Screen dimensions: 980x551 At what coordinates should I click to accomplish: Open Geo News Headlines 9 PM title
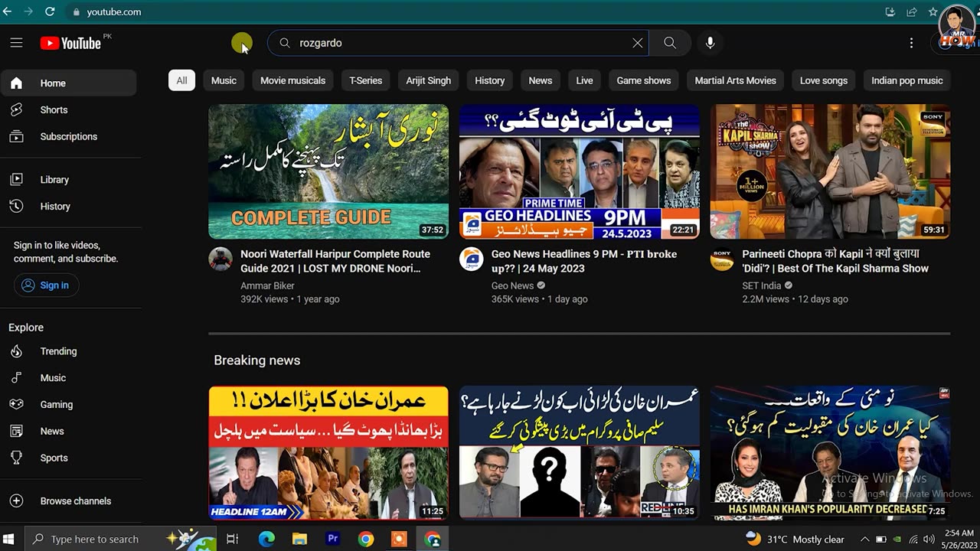click(584, 261)
